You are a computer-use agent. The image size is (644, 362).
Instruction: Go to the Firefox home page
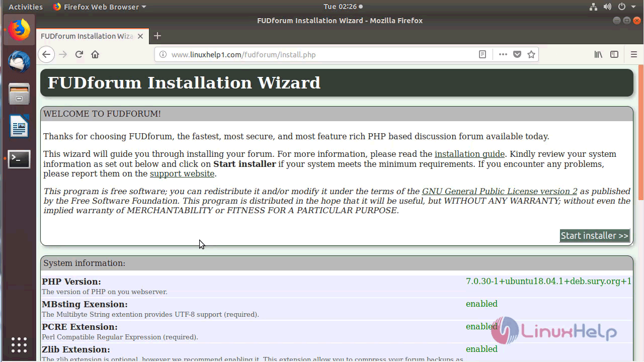click(95, 54)
